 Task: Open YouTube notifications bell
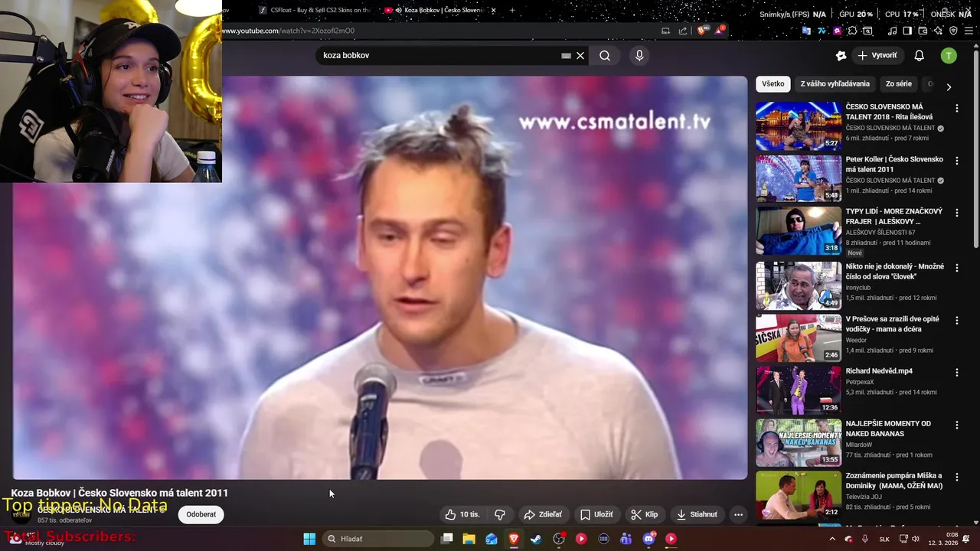tap(920, 55)
